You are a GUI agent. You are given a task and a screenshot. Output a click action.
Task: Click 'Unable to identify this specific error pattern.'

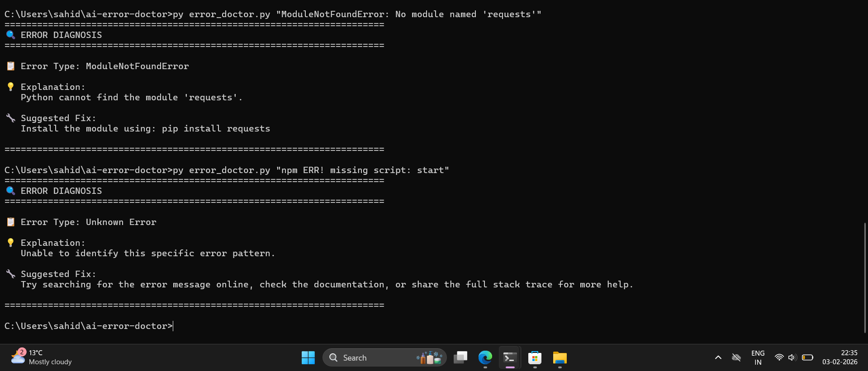pyautogui.click(x=148, y=254)
